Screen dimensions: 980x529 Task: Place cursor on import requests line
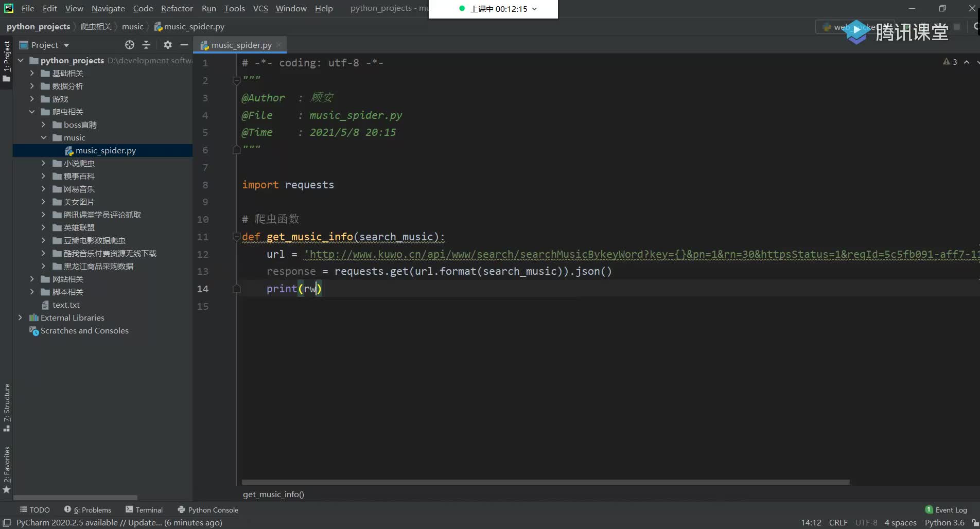[288, 185]
